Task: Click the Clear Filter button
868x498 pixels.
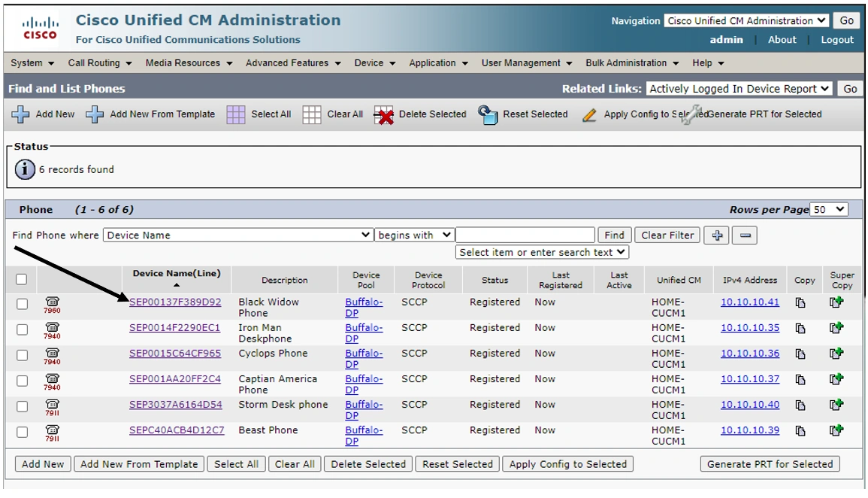Action: click(x=667, y=235)
